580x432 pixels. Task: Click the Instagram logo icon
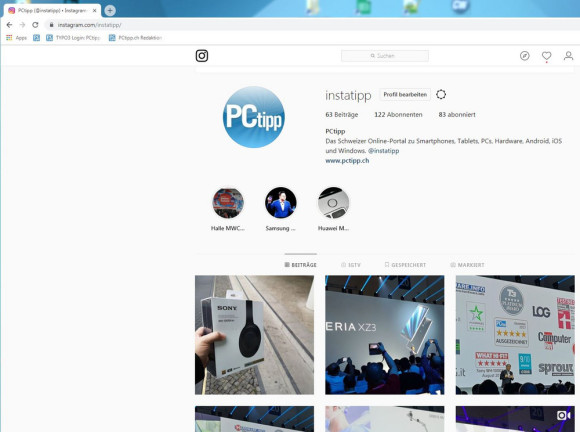pos(202,56)
